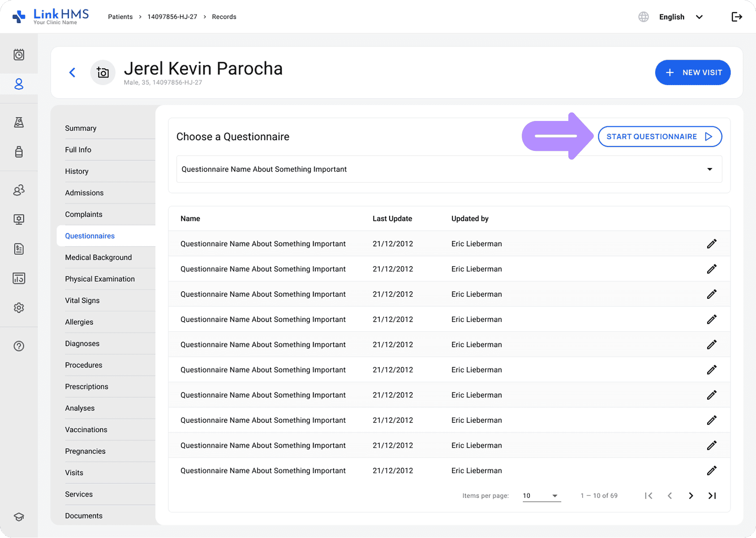Viewport: 756px width, 538px height.
Task: Click the help question mark icon
Action: tap(19, 346)
